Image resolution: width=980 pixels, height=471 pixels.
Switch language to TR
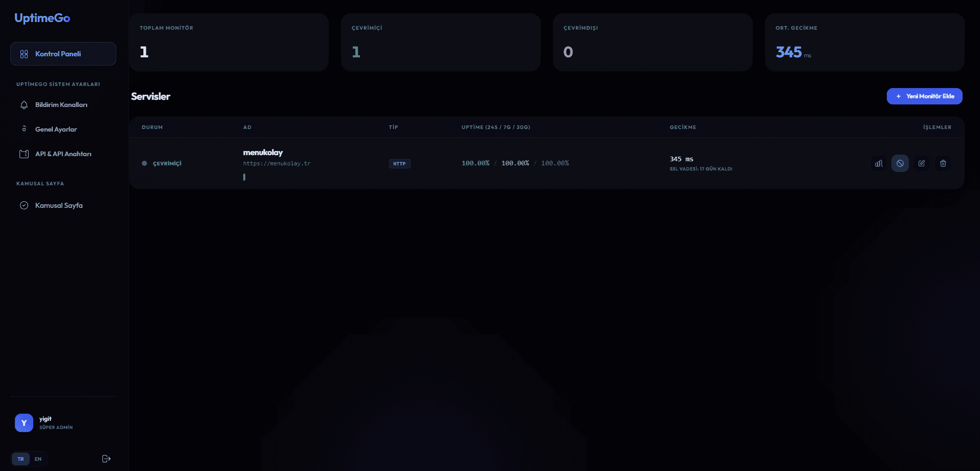[20, 459]
